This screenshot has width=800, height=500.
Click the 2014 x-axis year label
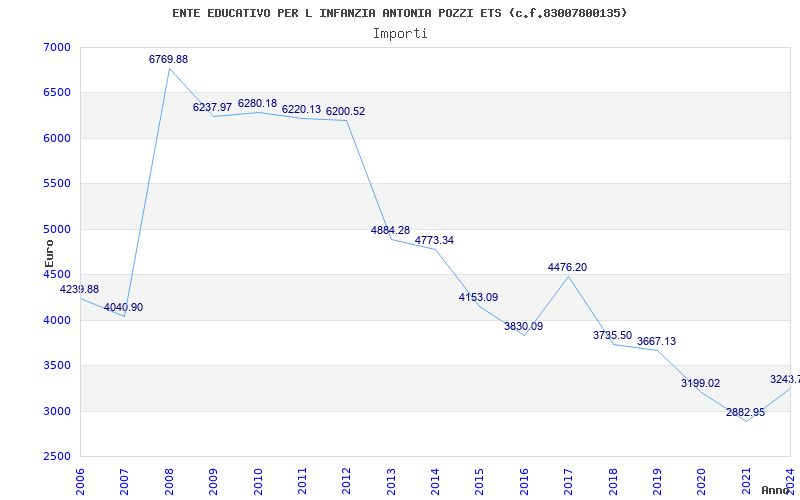(436, 481)
